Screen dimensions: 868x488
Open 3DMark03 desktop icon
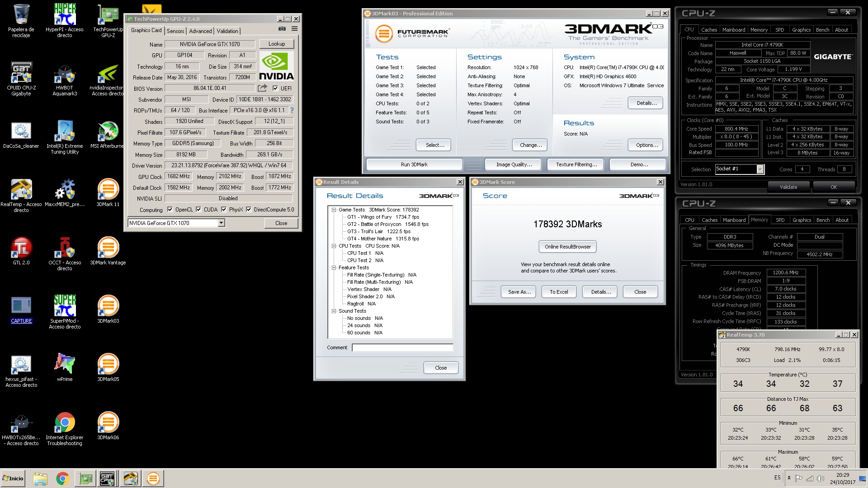[108, 309]
